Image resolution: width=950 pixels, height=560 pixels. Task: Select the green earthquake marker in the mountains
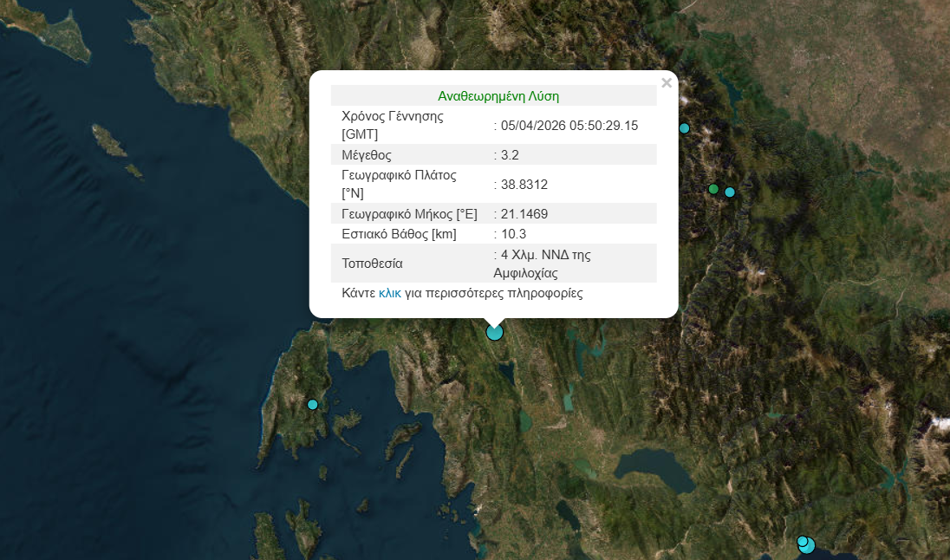[x=713, y=189]
